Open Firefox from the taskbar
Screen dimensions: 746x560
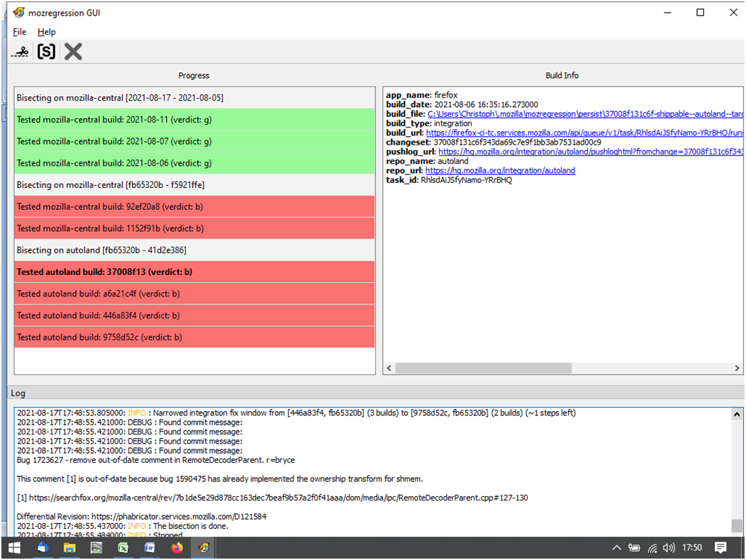tap(177, 547)
